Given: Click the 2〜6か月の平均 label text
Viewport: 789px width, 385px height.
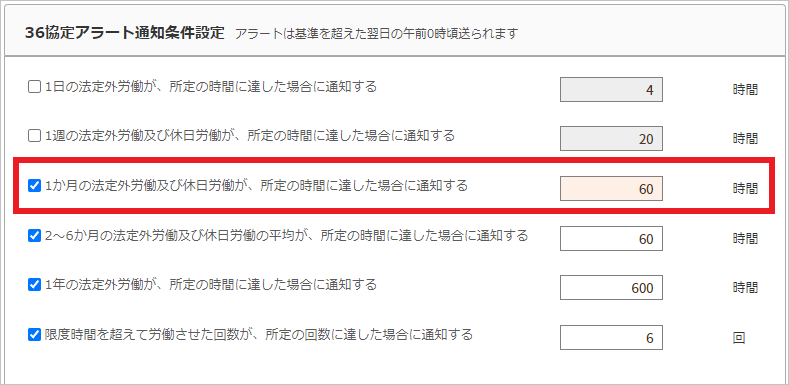Looking at the screenshot, I should 286,235.
